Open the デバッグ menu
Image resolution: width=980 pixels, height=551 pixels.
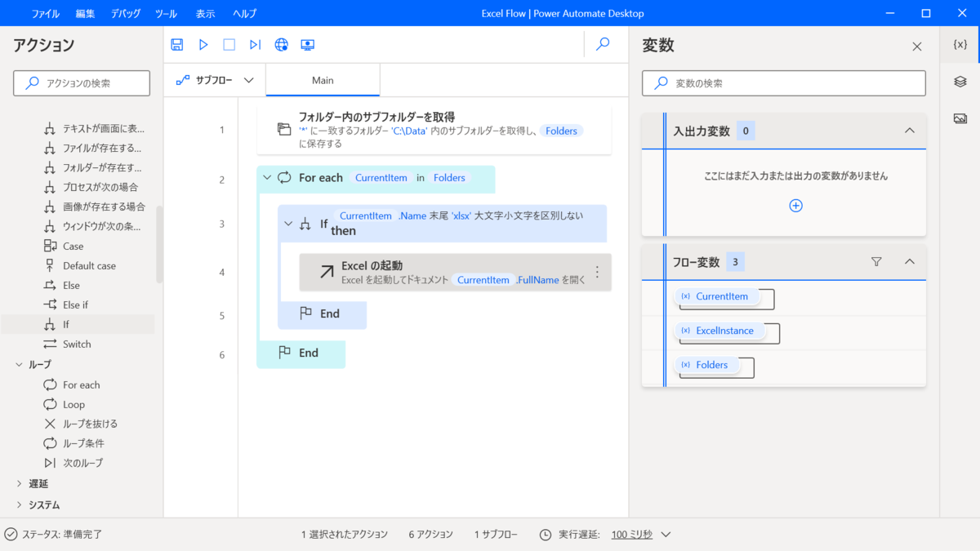click(x=125, y=14)
